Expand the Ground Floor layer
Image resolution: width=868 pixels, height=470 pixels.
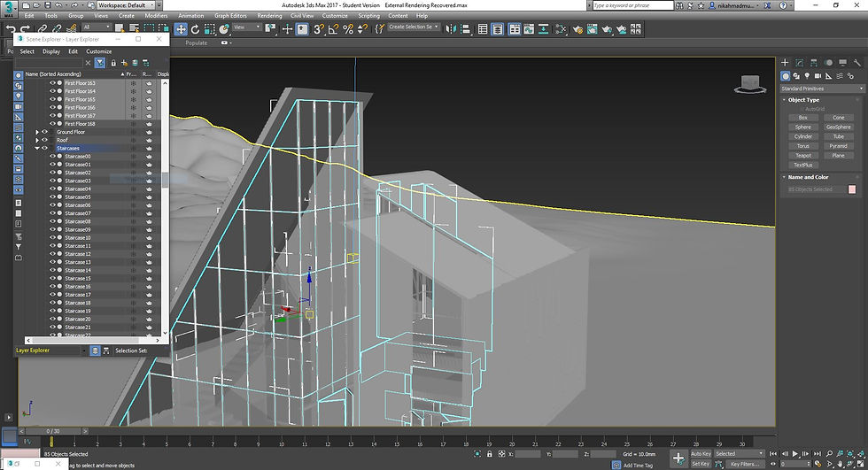[37, 132]
